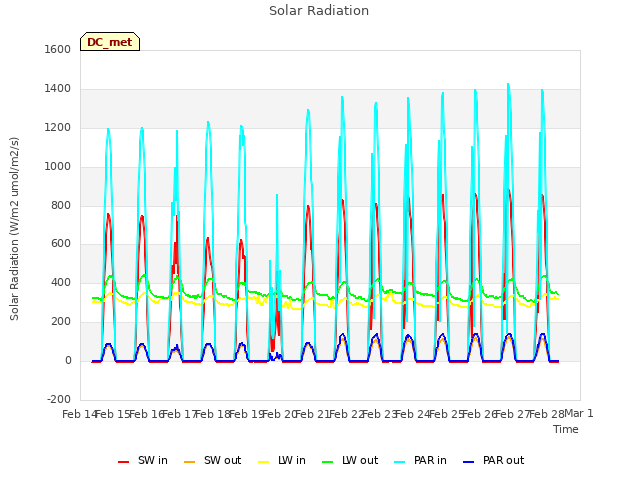Click the green LW out legend swatch
The width and height of the screenshot is (640, 480).
[x=327, y=462]
